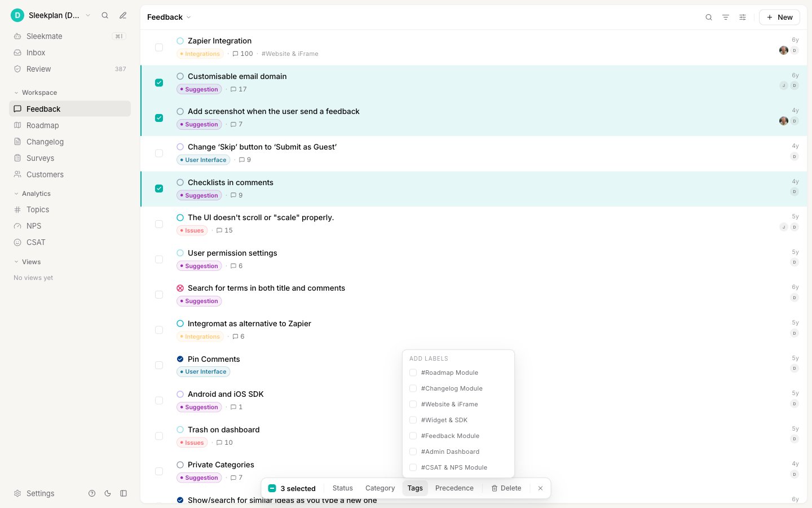Open Surveys
The height and width of the screenshot is (508, 812).
pyautogui.click(x=70, y=158)
